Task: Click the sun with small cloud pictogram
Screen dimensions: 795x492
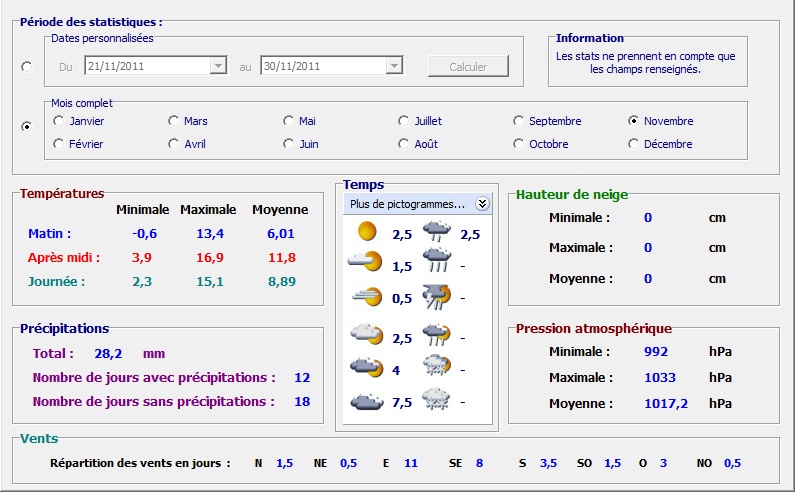Action: click(x=365, y=262)
